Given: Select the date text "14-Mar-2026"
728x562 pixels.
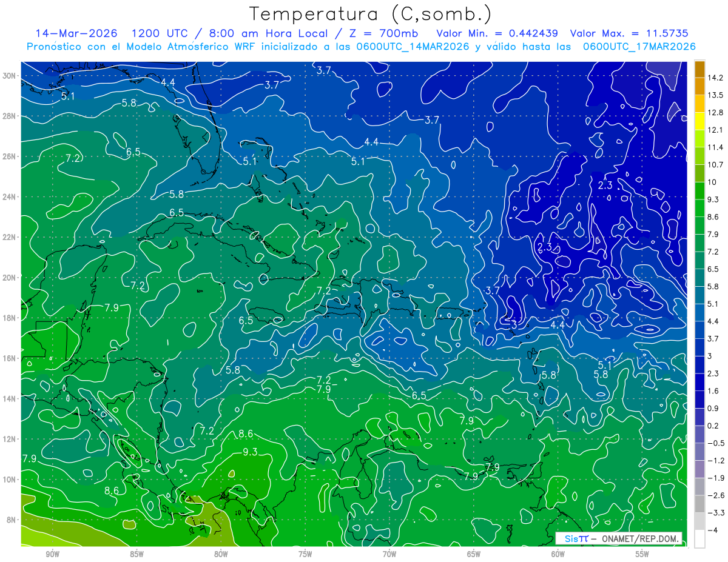Looking at the screenshot, I should [75, 33].
